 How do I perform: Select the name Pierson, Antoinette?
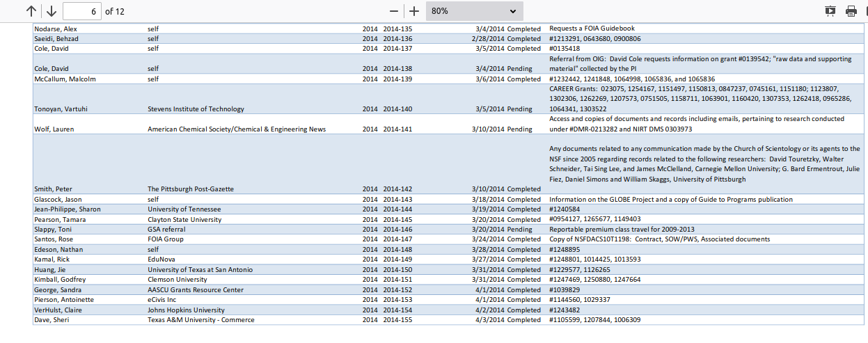click(64, 300)
